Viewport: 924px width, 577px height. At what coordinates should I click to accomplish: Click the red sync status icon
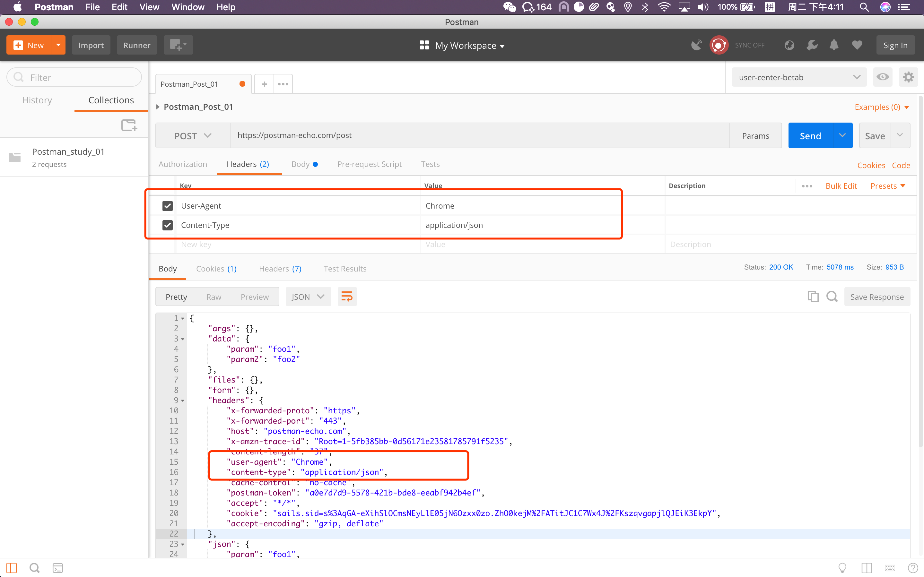[x=719, y=45]
